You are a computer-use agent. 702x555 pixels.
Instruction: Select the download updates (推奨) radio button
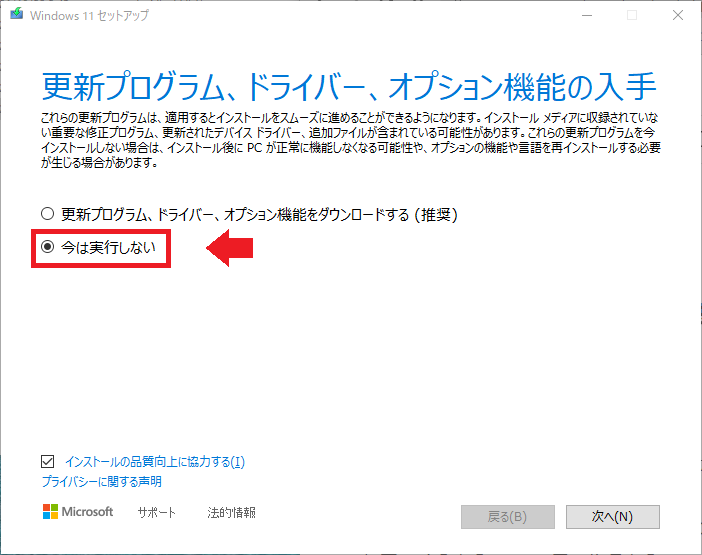pyautogui.click(x=47, y=214)
